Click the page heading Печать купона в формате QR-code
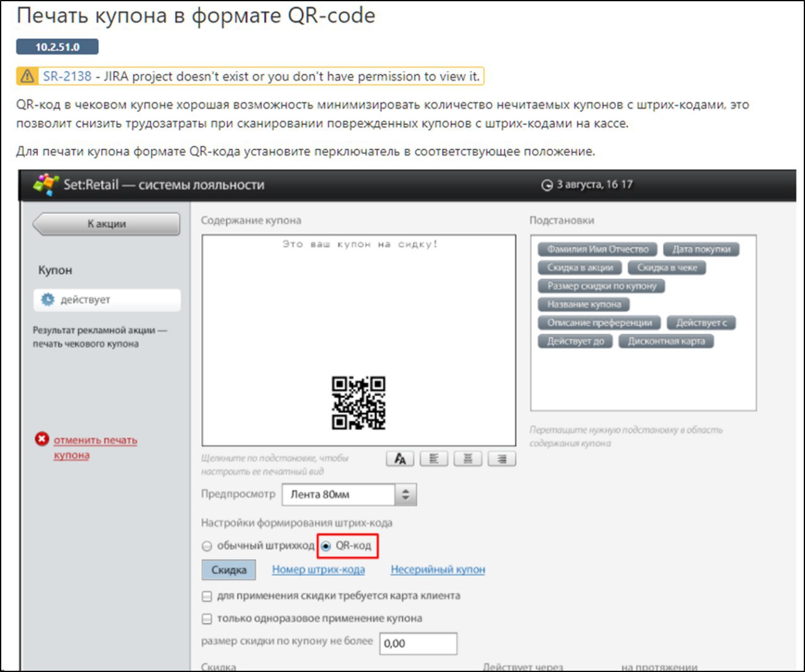This screenshot has width=805, height=672. click(196, 15)
